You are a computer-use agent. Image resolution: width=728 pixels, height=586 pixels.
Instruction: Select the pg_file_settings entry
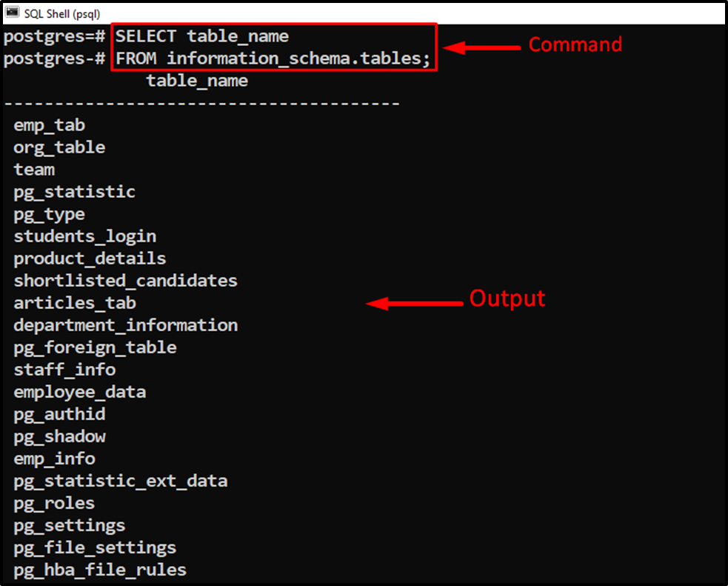point(96,548)
